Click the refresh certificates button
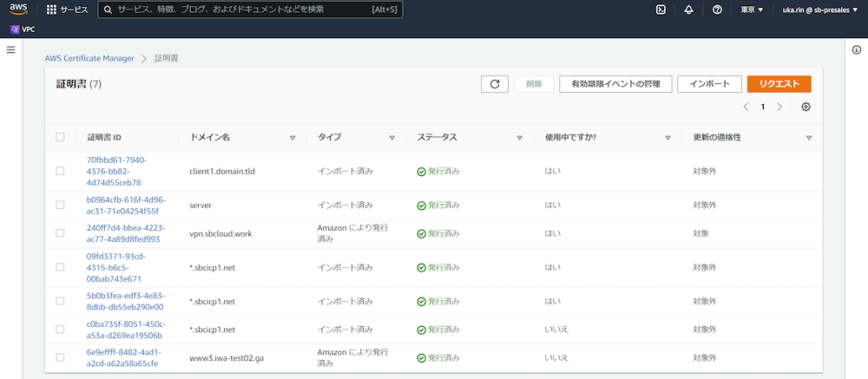Viewport: 868px width, 379px height. [494, 83]
